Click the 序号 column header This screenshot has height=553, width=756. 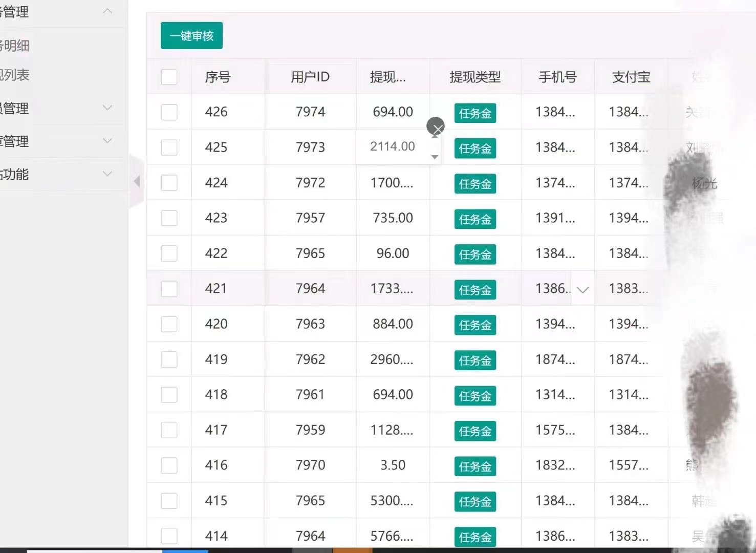218,77
